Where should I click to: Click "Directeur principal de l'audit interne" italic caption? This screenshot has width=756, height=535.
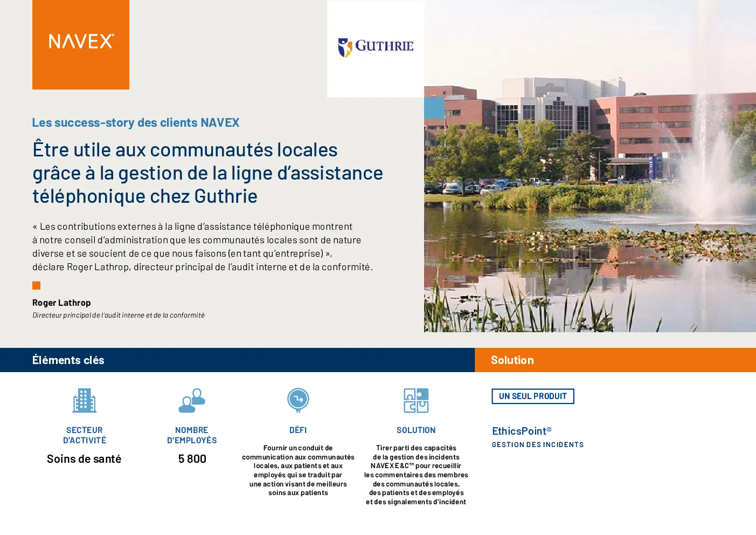click(x=119, y=315)
